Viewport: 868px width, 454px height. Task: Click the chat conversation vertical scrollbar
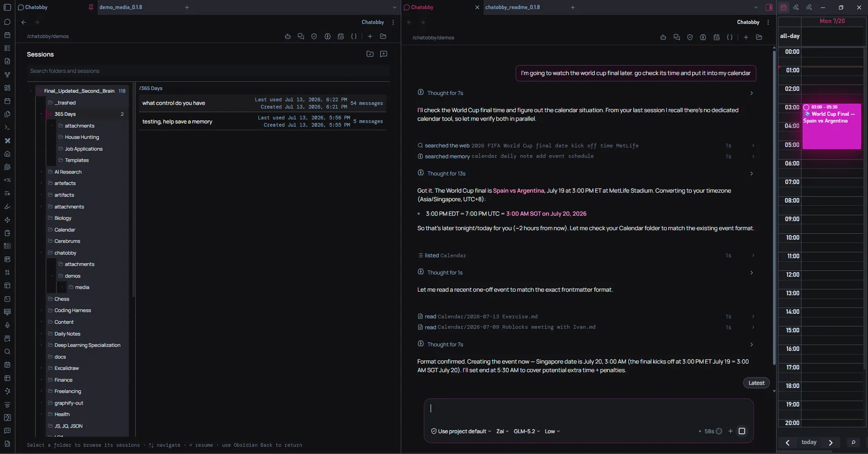(x=774, y=208)
